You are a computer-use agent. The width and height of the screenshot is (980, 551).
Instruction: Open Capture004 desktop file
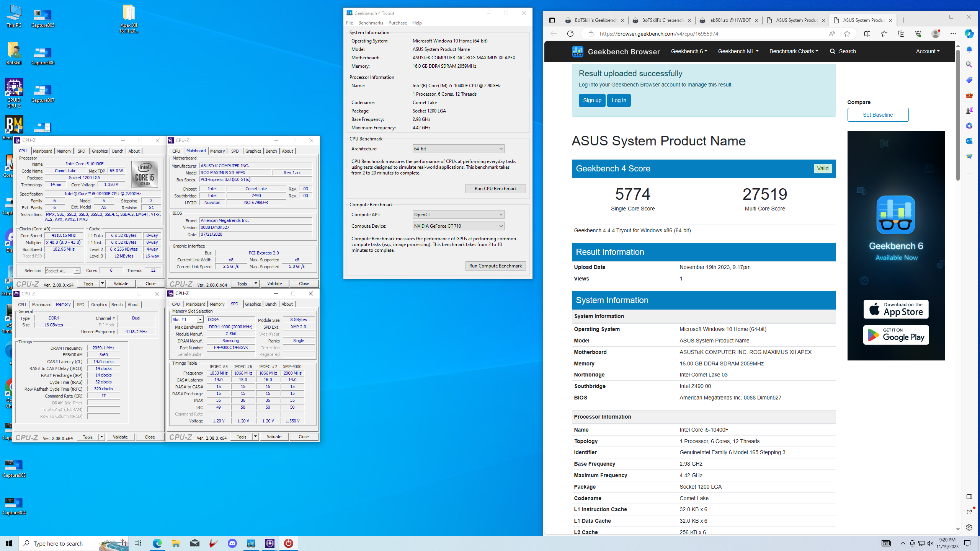(x=14, y=506)
